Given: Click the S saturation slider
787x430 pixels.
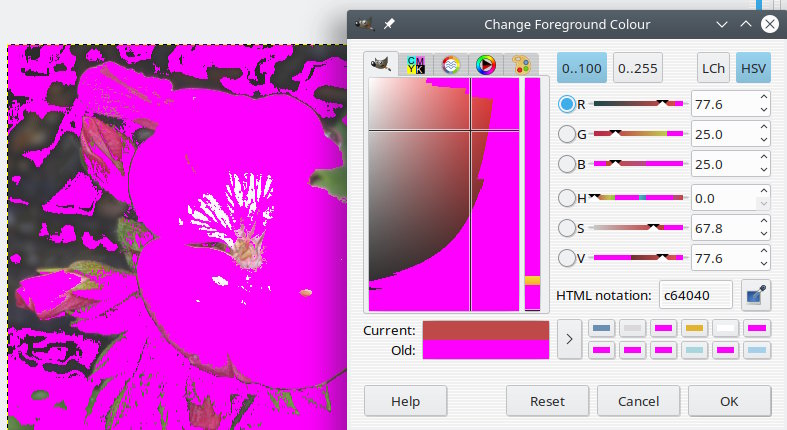Looking at the screenshot, I should tap(638, 227).
